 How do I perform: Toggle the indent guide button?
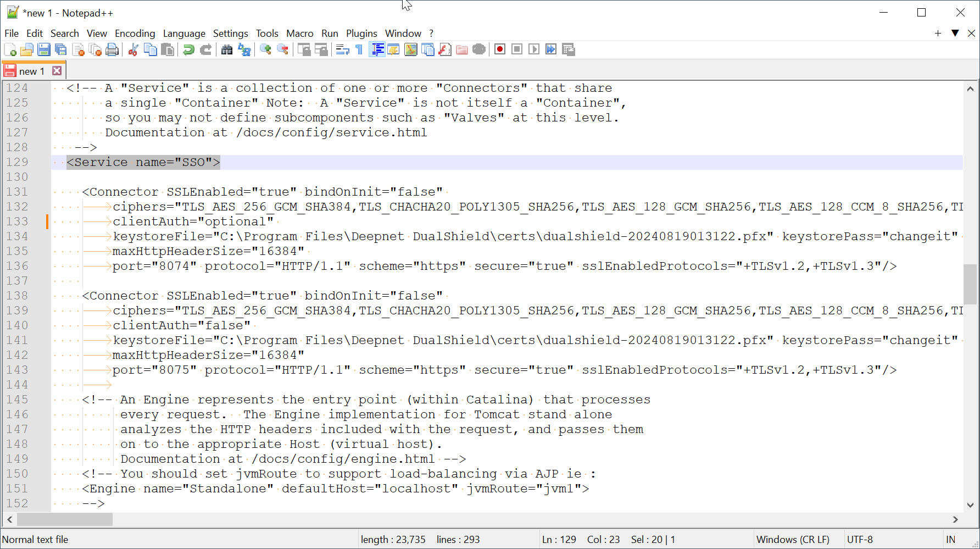click(377, 49)
